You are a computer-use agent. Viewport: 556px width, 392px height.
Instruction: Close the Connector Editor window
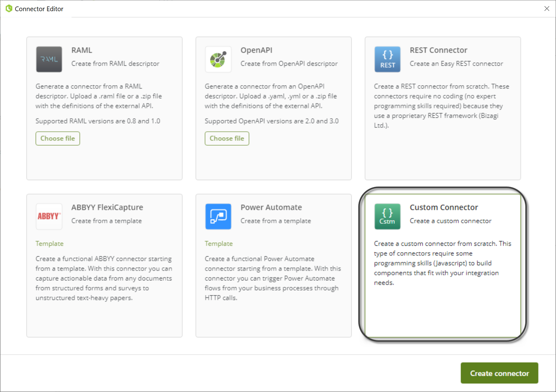[547, 9]
